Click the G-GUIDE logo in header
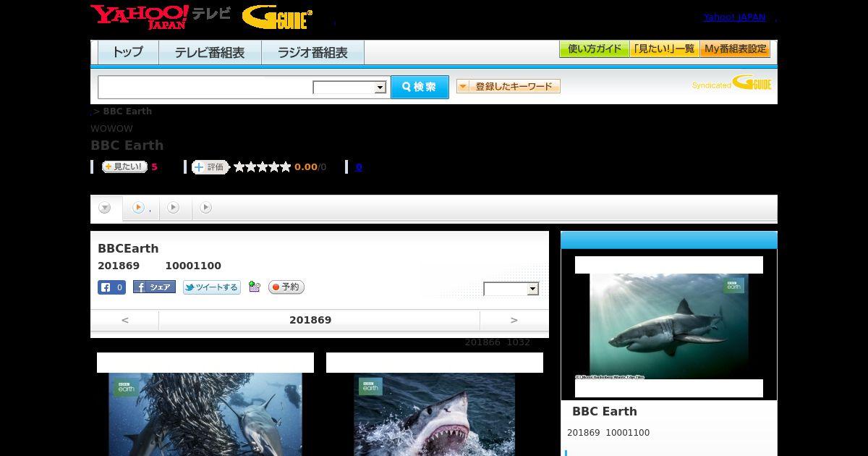Screen dimensions: 868x456 click(x=277, y=17)
